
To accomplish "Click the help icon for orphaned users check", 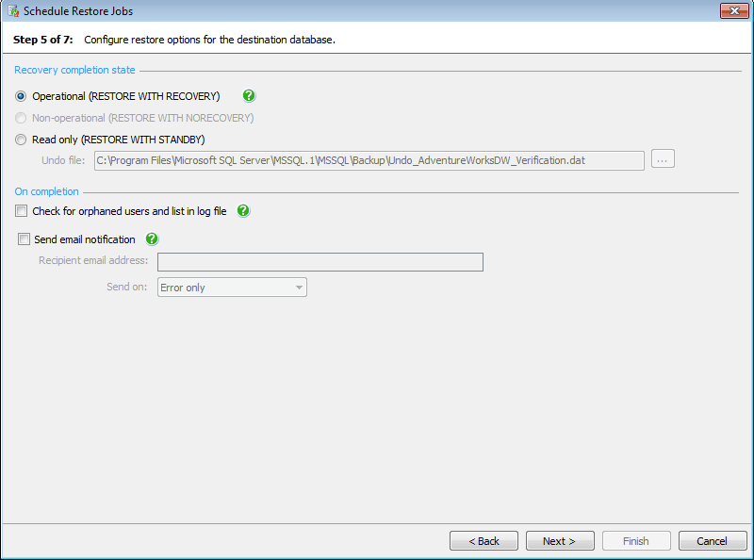I will coord(242,211).
